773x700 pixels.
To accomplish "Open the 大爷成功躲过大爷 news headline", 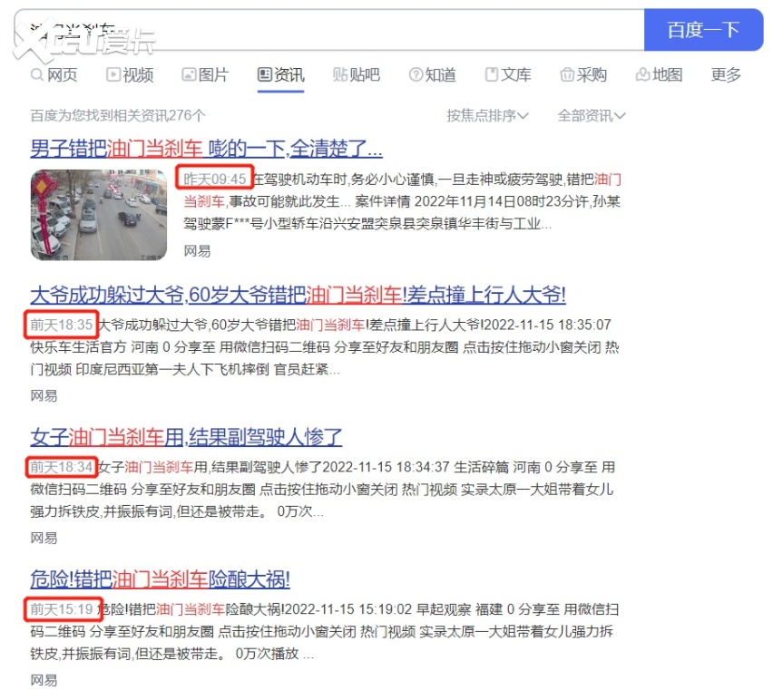I will coord(298,295).
